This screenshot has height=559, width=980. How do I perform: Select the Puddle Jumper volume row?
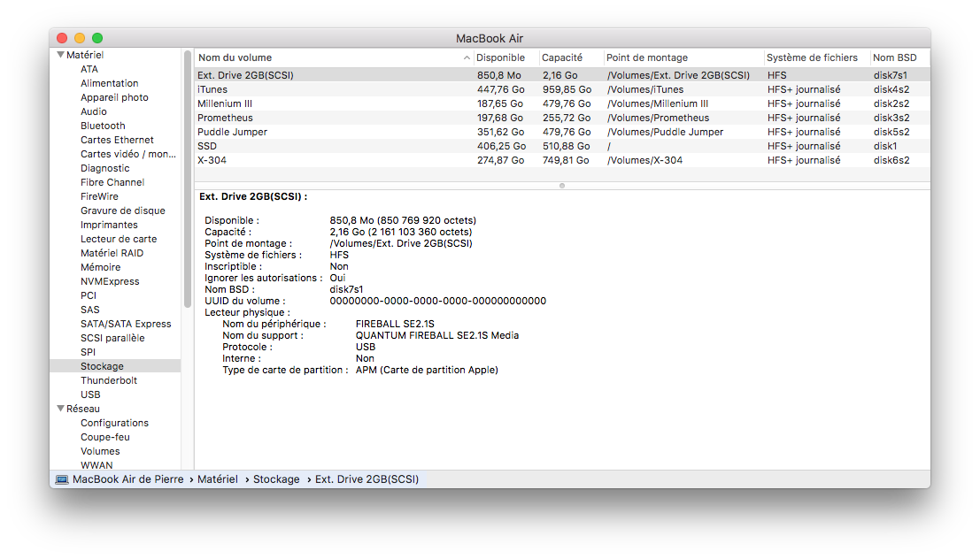click(x=562, y=132)
